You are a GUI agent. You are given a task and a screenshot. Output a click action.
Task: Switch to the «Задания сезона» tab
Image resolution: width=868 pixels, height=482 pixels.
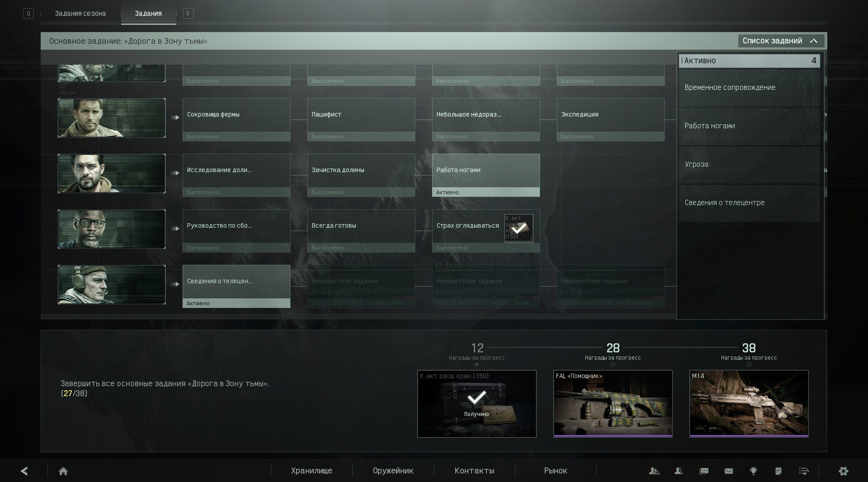pos(80,14)
